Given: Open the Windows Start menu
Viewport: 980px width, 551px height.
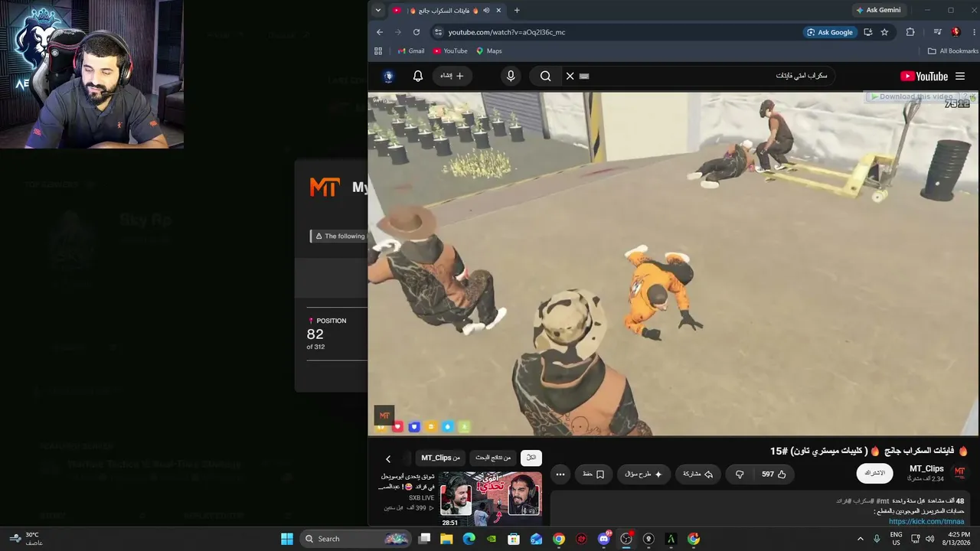Looking at the screenshot, I should [x=287, y=539].
